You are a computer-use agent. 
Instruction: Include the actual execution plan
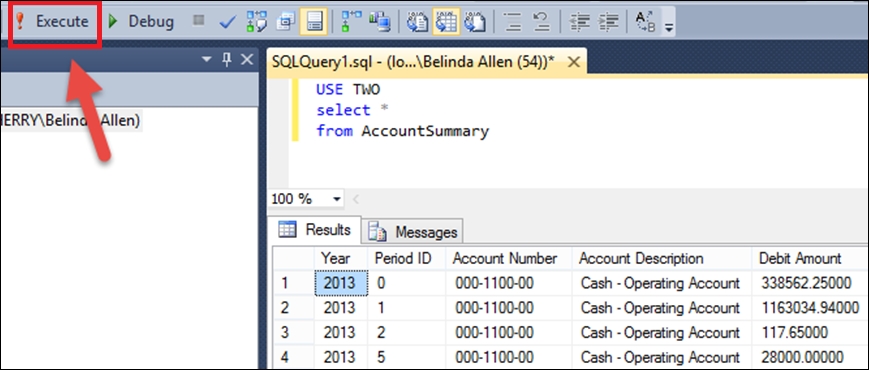pyautogui.click(x=352, y=22)
